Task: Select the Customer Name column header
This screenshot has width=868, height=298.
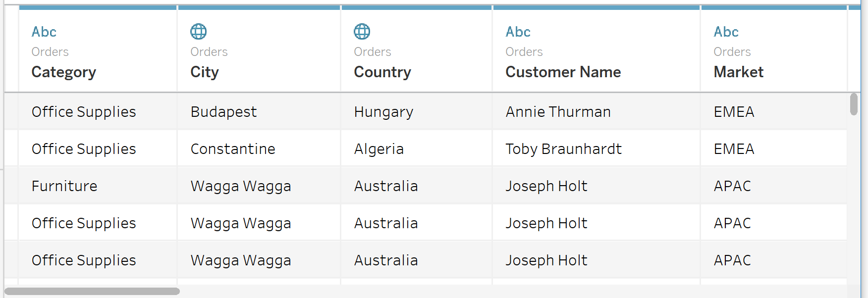Action: click(563, 72)
